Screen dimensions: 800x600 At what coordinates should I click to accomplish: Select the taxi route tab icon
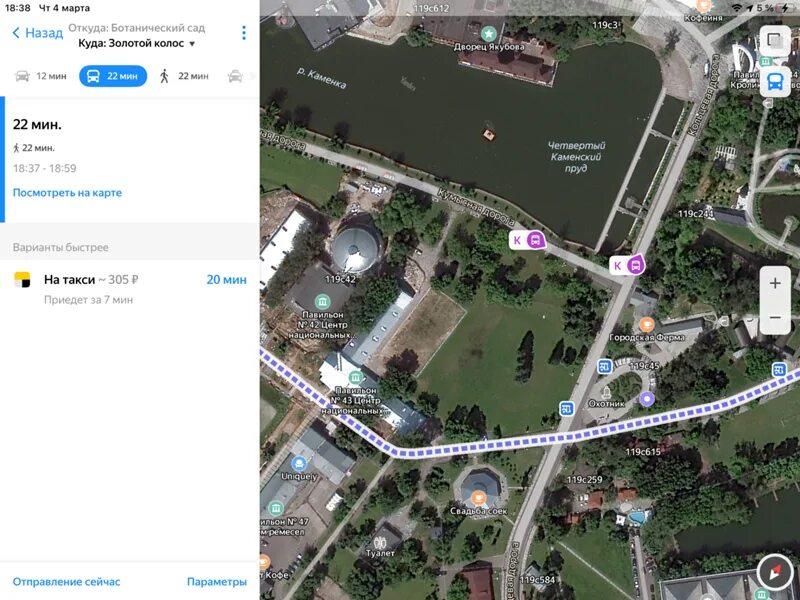tap(235, 76)
